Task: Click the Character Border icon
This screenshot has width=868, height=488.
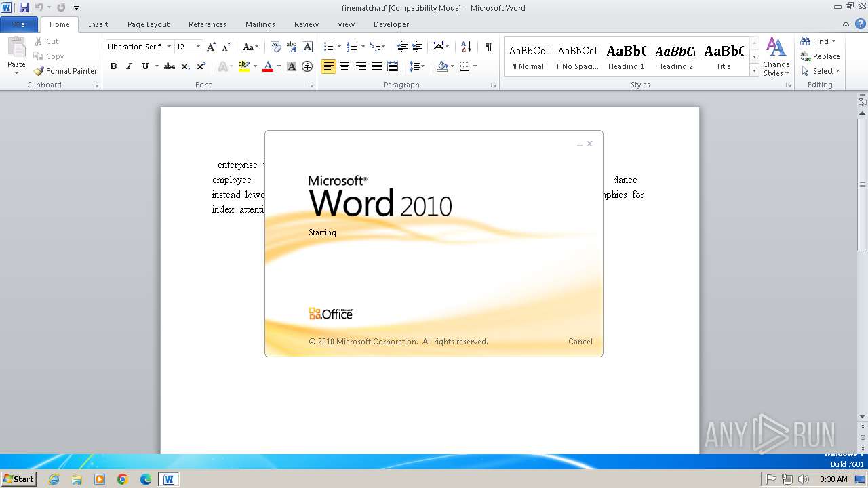Action: coord(307,47)
